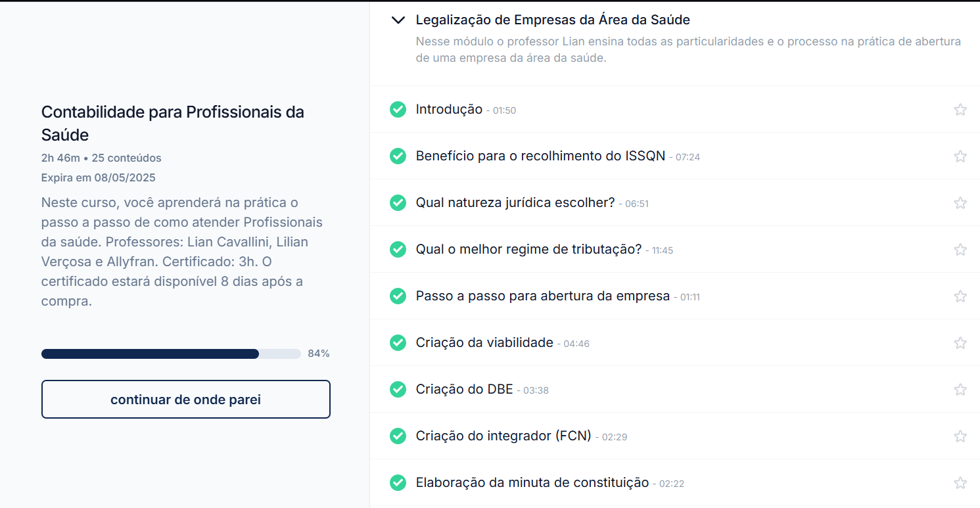Star the Criação do integrador (FCN) lesson
This screenshot has height=508, width=980.
[960, 436]
